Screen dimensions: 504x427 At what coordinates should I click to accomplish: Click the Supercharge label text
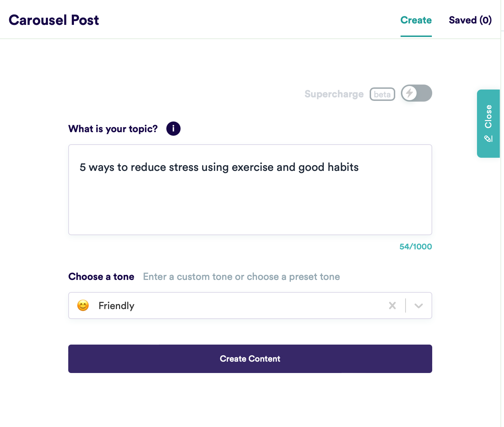coord(334,94)
